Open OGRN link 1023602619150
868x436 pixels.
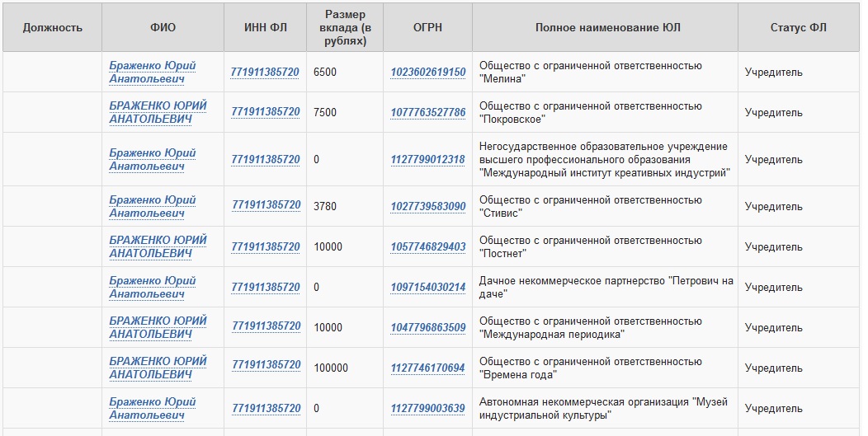[427, 73]
